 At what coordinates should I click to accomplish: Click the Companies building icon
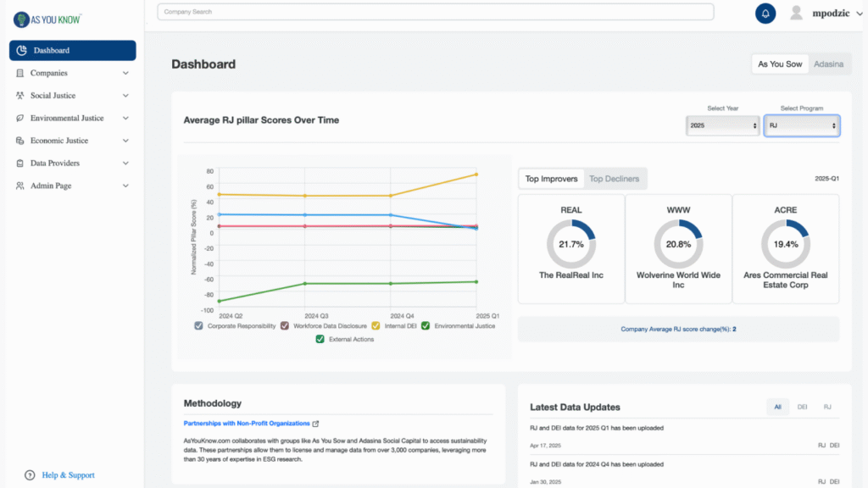[x=20, y=73]
